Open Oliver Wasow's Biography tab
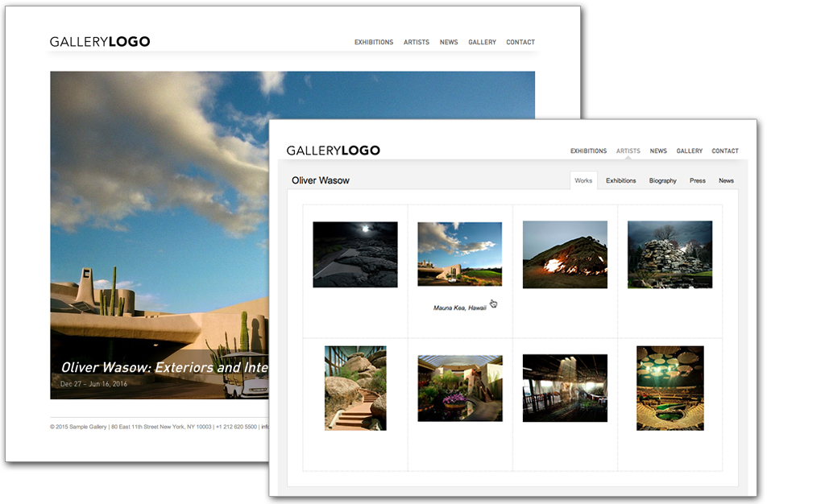 pyautogui.click(x=662, y=180)
